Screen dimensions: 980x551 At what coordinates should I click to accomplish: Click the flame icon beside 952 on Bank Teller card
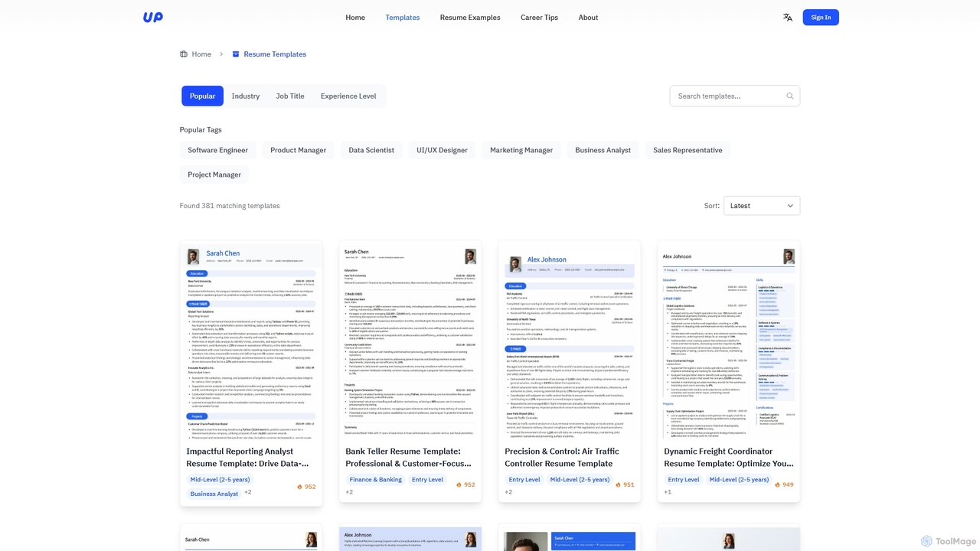click(x=459, y=484)
